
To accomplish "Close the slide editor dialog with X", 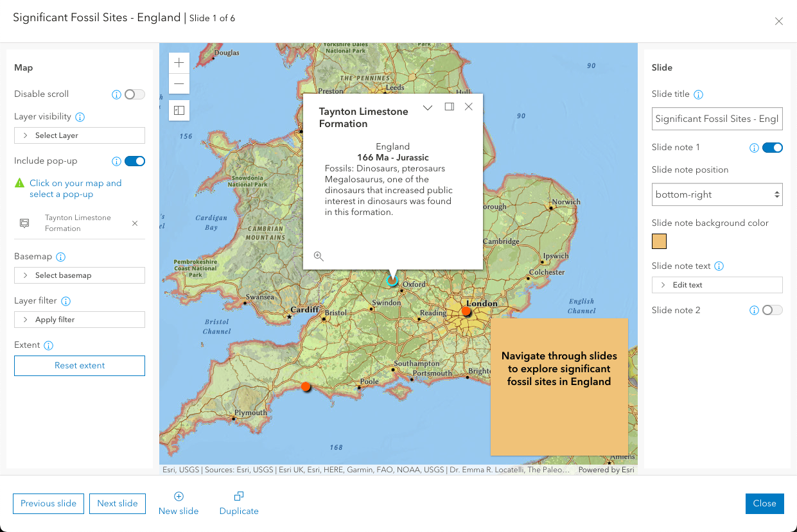I will tap(779, 21).
